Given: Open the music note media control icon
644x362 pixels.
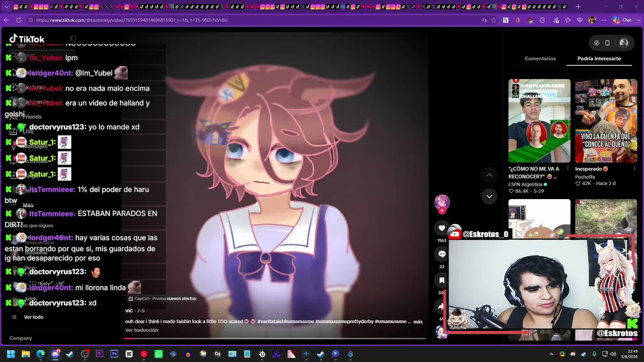Looking at the screenshot, I should [555, 20].
